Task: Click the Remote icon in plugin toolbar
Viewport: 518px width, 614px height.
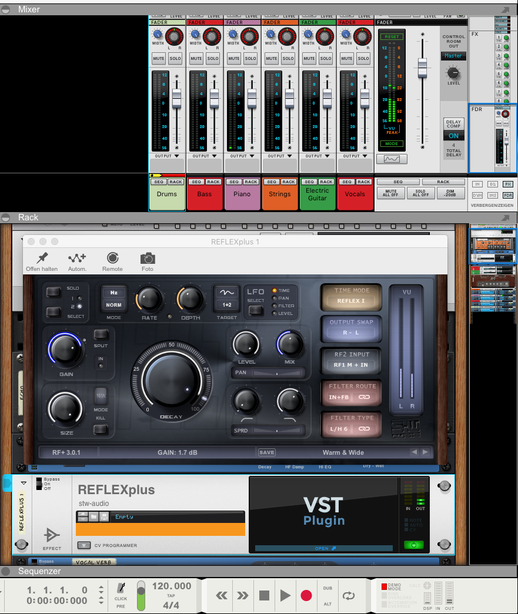Action: point(112,258)
